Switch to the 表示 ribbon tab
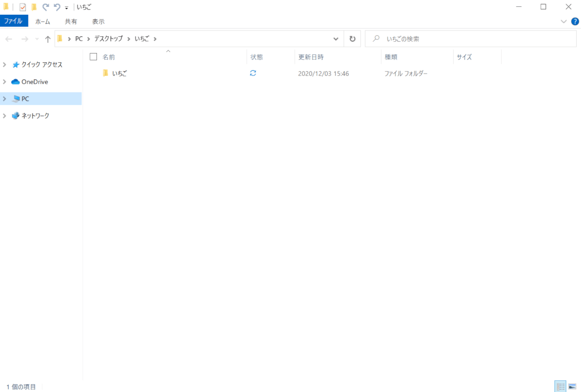 (x=98, y=22)
